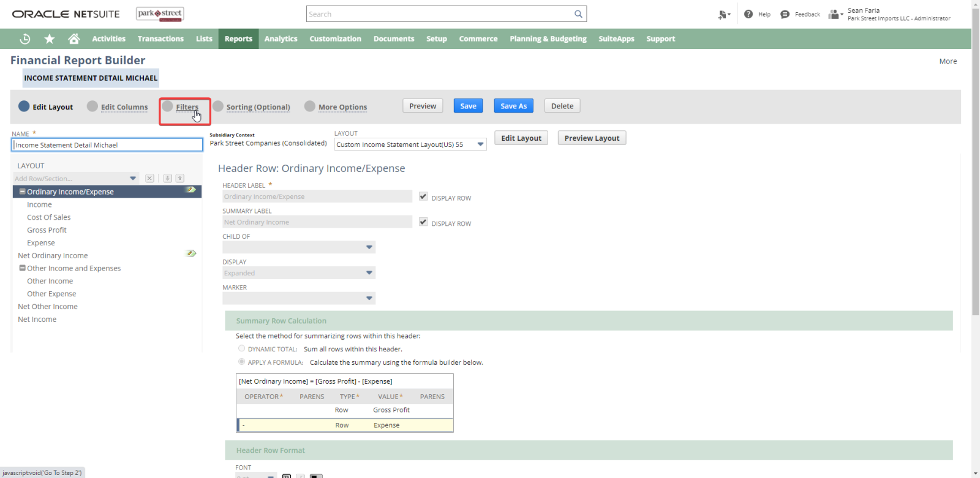Click the Oracle NetSuite logo

coord(66,14)
